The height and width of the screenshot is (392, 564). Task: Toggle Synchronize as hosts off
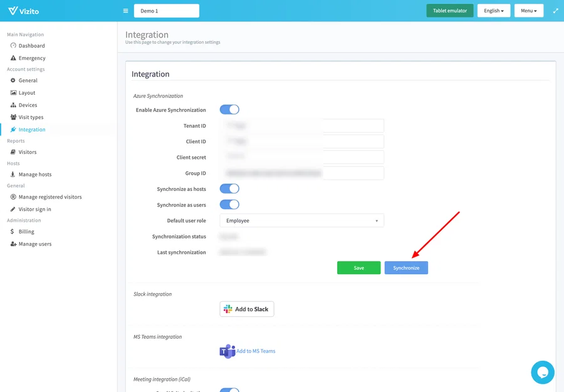pos(229,188)
